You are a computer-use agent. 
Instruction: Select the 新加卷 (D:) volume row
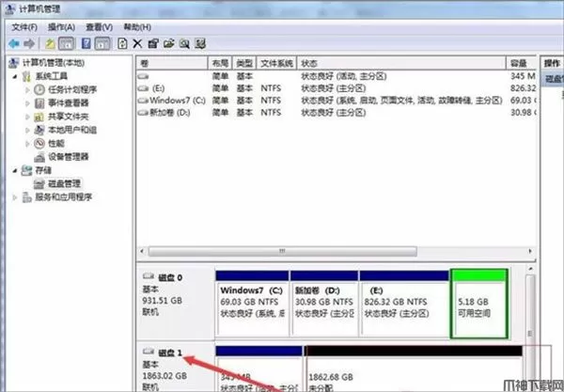tap(337, 113)
